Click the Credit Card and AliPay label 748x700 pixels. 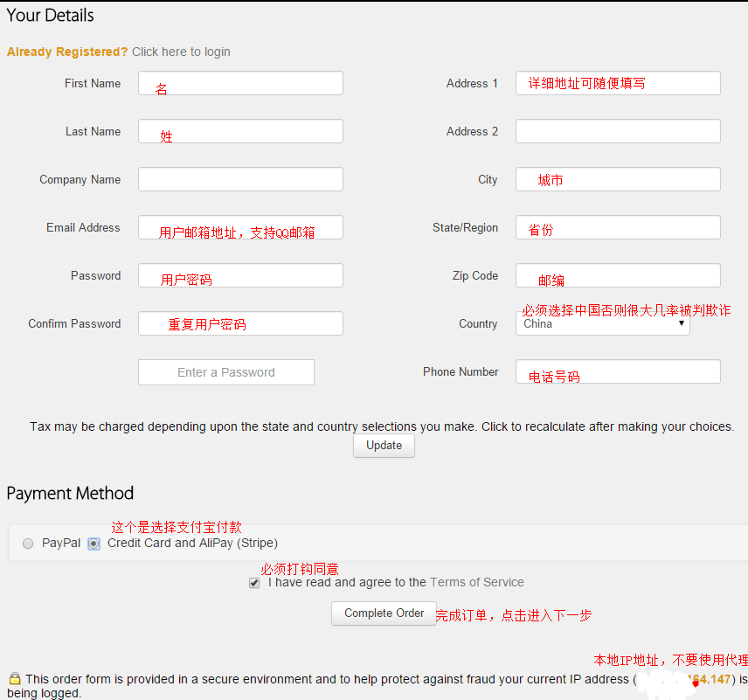click(192, 543)
